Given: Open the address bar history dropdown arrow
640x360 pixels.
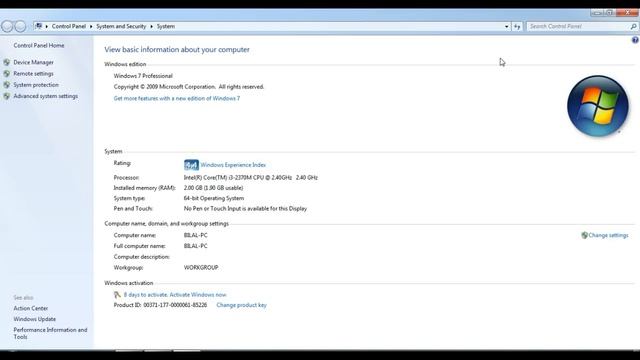Looking at the screenshot, I should click(507, 27).
